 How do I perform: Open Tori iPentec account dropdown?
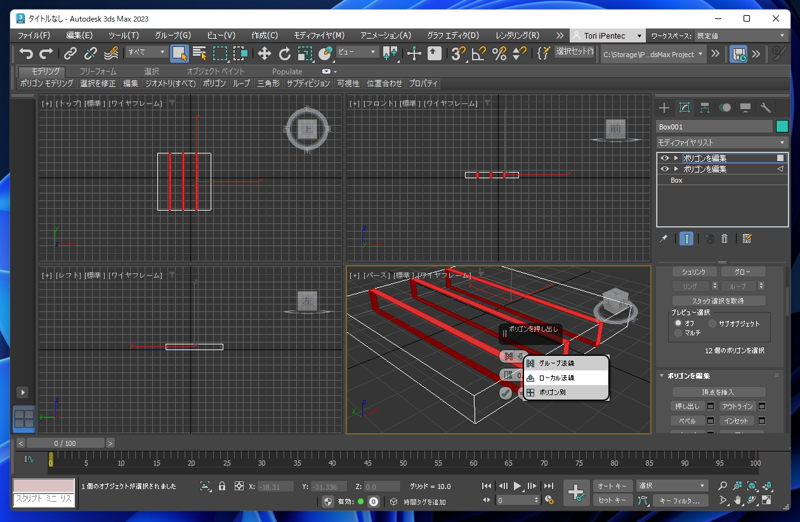click(607, 36)
